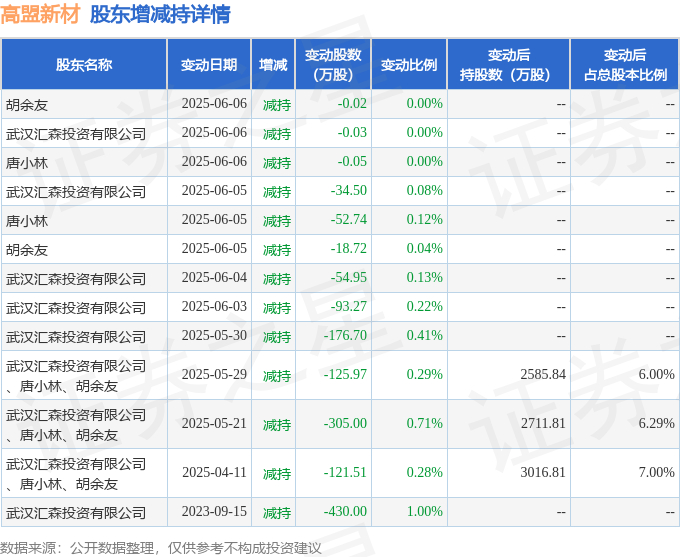Click the 高盟新材 title text
Image resolution: width=680 pixels, height=557 pixels.
click(x=40, y=14)
